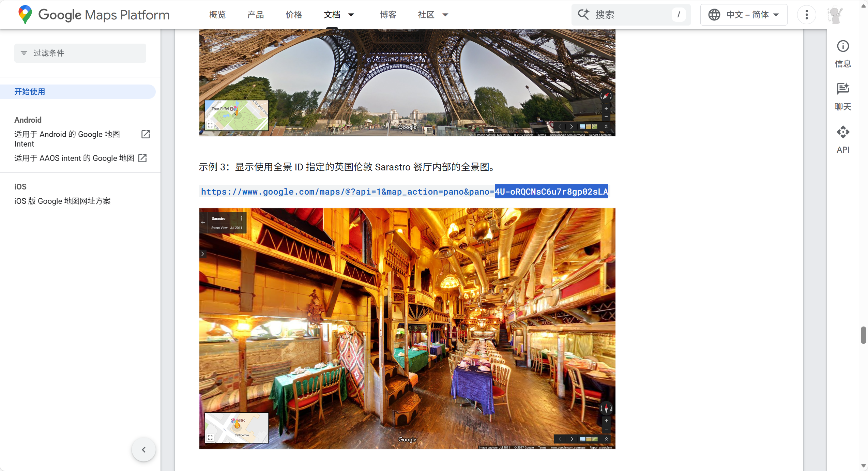The height and width of the screenshot is (471, 868).
Task: Click the Google Maps Platform logo
Action: pos(94,15)
